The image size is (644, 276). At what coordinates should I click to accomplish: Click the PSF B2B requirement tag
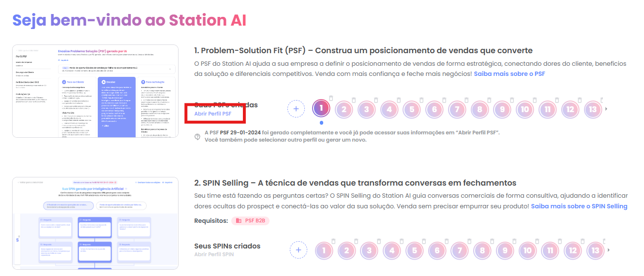pyautogui.click(x=251, y=220)
